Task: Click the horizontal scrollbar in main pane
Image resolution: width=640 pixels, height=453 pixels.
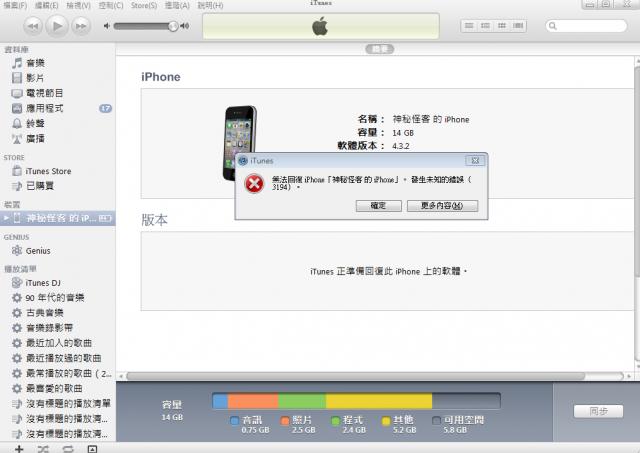Action: pos(355,376)
